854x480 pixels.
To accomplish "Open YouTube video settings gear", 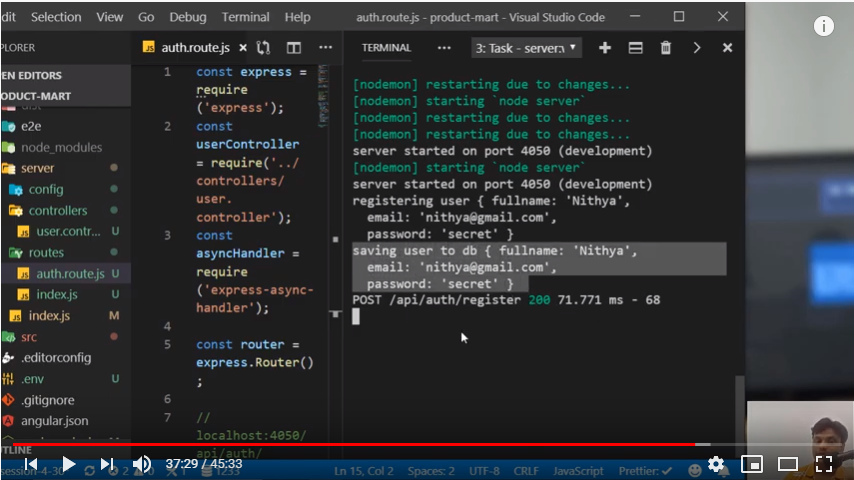I will coord(716,464).
